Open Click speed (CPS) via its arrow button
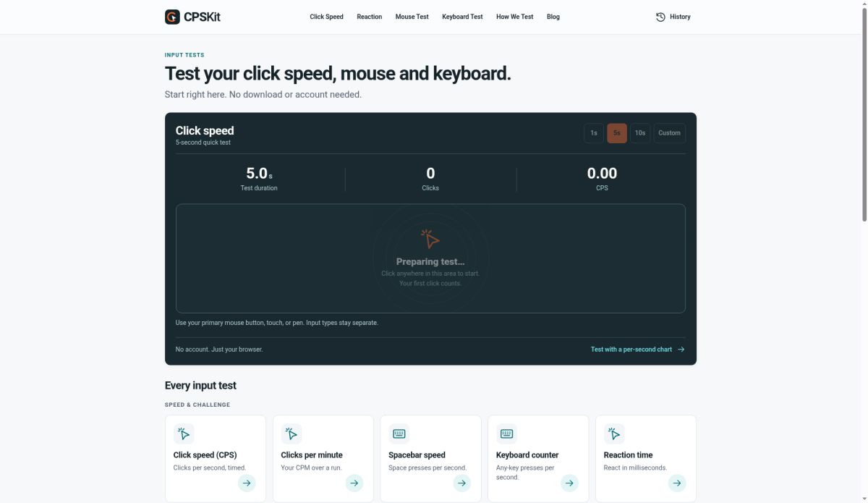The height and width of the screenshot is (503, 868). (247, 483)
